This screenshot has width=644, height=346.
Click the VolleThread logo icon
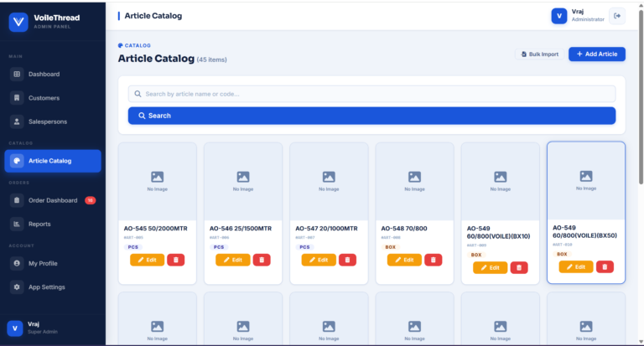[18, 22]
